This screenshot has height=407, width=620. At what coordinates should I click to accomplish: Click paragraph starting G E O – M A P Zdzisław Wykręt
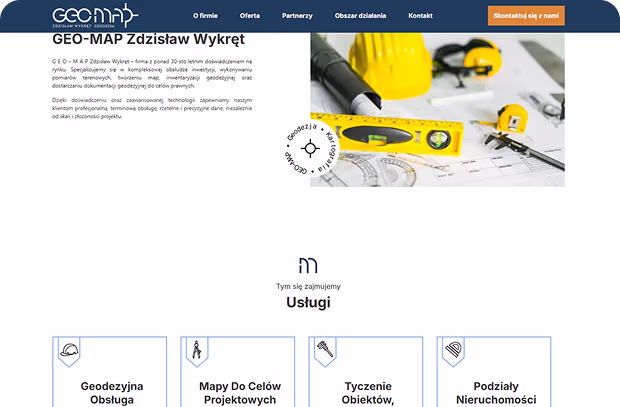(x=152, y=74)
